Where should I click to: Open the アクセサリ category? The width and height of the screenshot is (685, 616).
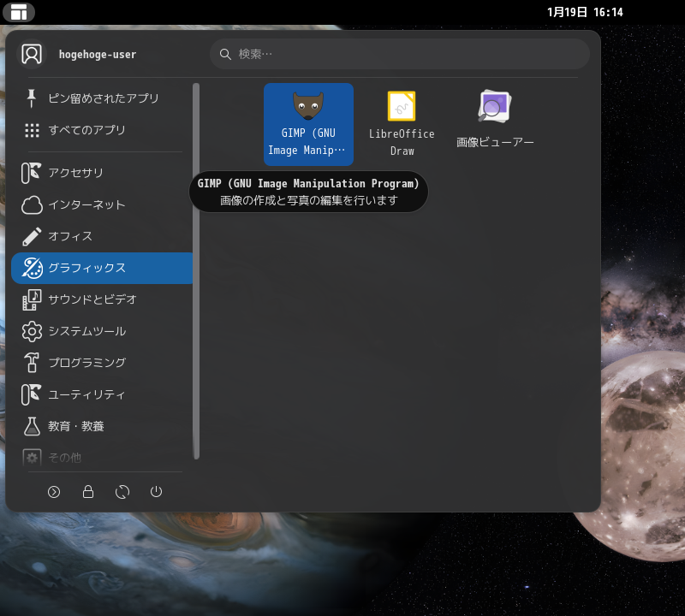tap(75, 173)
